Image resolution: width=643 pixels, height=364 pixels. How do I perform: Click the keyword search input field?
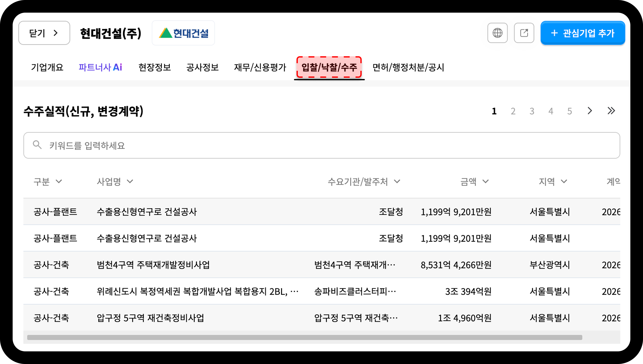point(322,145)
